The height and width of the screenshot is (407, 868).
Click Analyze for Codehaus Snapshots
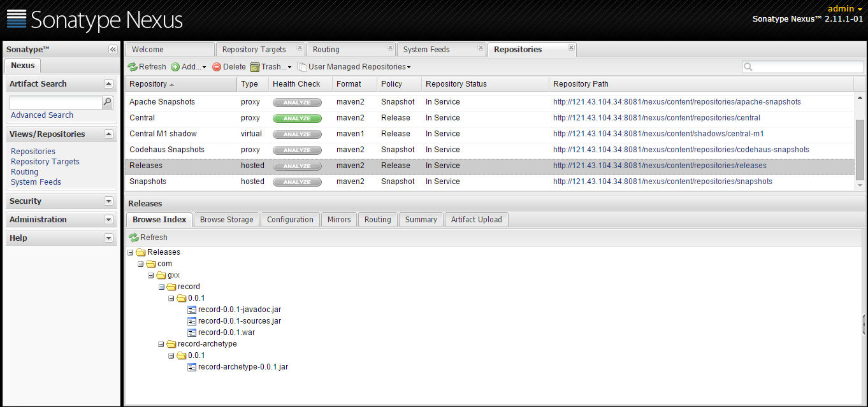pos(297,150)
